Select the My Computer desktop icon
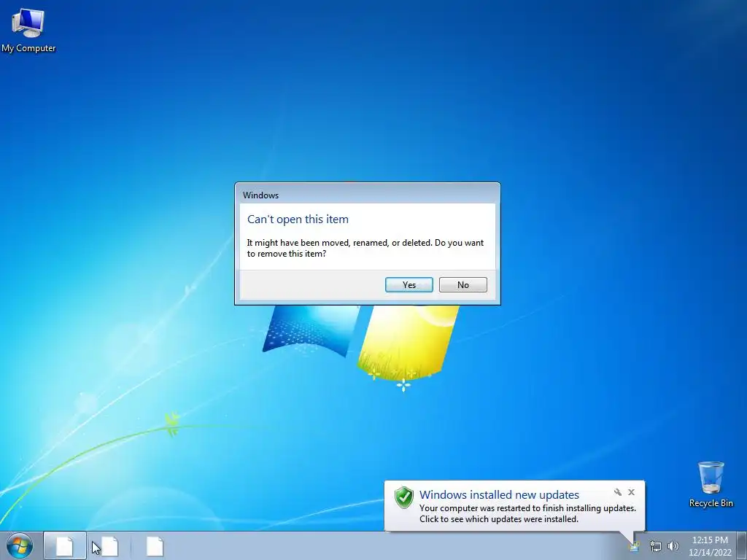747x560 pixels. (28, 29)
